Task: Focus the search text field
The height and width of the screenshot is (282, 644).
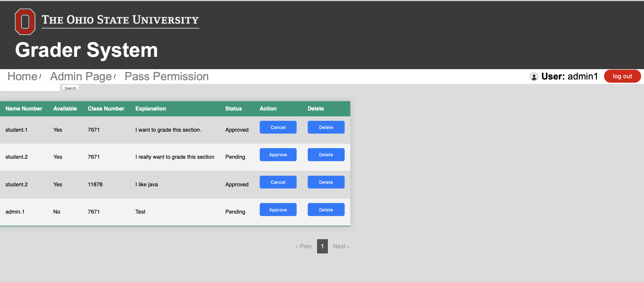Action: tap(30, 88)
